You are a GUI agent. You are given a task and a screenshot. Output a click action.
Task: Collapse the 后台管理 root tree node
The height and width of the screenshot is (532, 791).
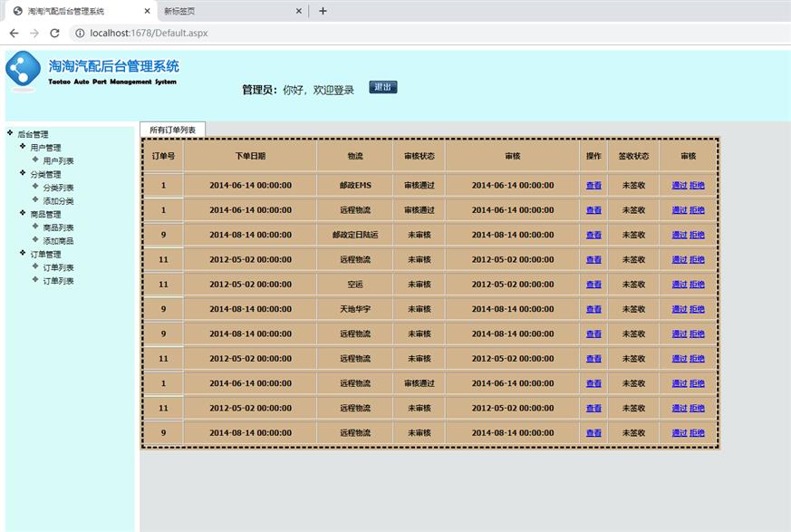click(x=10, y=133)
